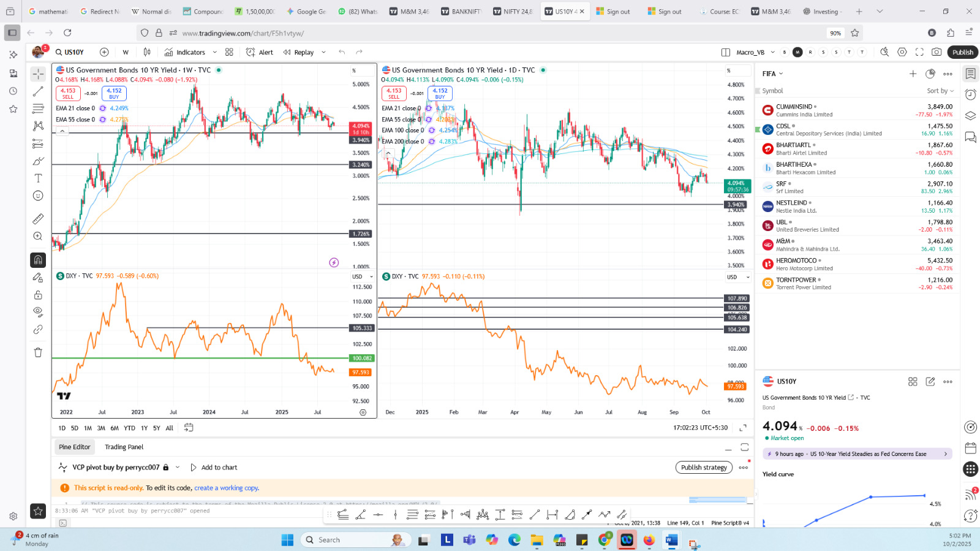Image resolution: width=980 pixels, height=551 pixels.
Task: Select the ruler measure tool
Action: coord(38,219)
